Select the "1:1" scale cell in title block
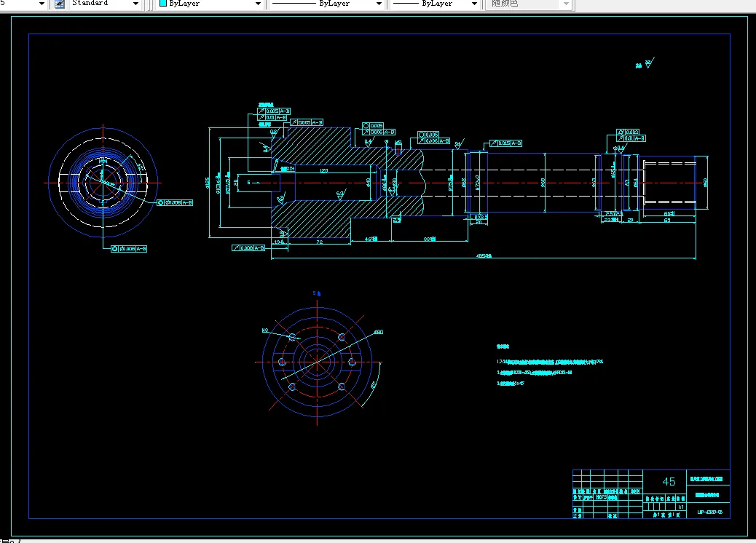 click(x=681, y=507)
